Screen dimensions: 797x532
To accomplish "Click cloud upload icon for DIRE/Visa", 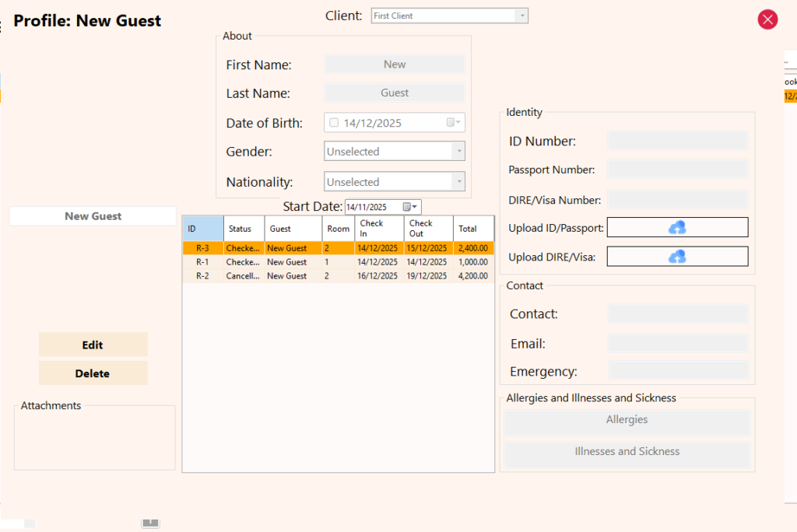I will pos(677,257).
